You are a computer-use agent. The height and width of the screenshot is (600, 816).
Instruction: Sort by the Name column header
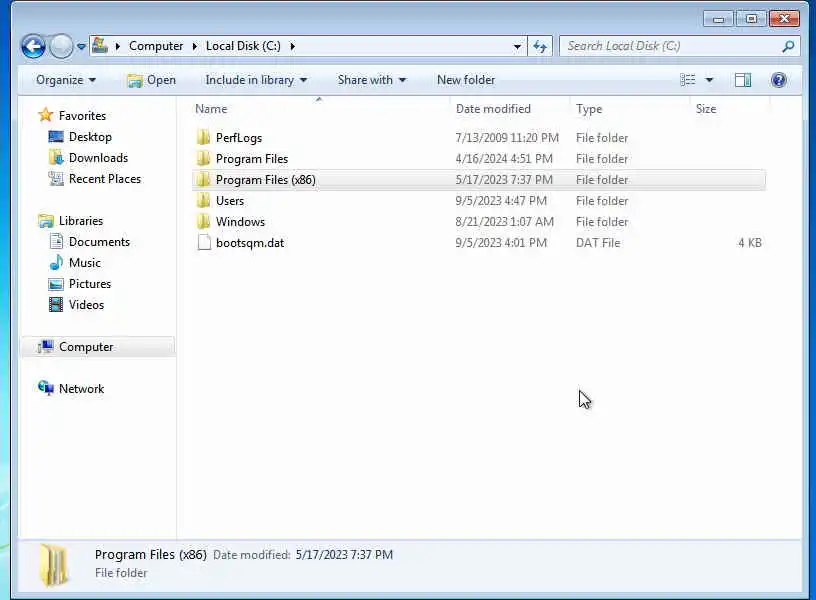click(320, 109)
